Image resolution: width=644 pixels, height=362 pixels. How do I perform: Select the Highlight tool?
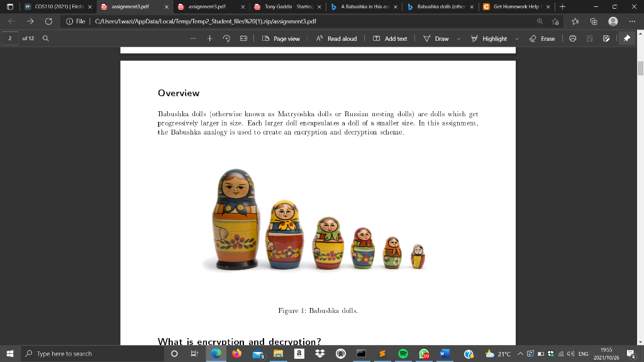[x=489, y=38]
